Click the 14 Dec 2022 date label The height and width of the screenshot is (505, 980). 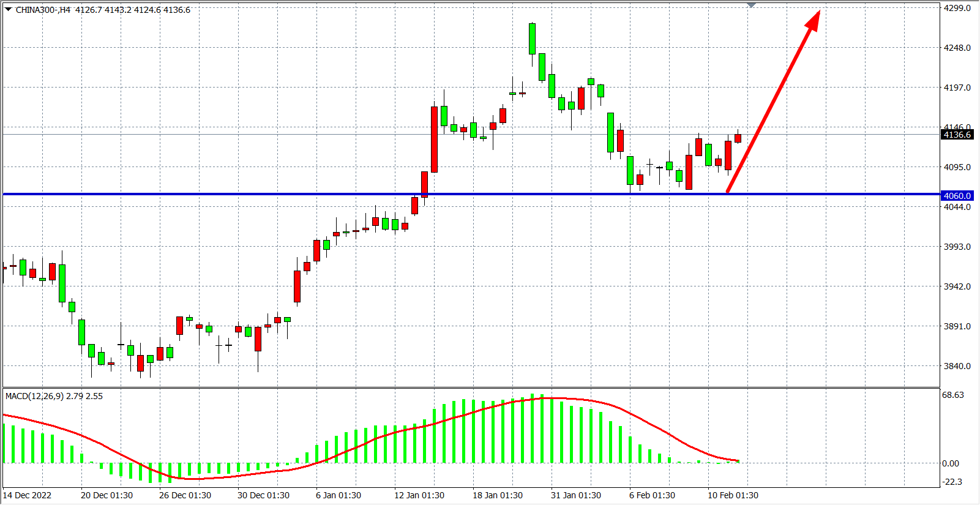point(28,495)
